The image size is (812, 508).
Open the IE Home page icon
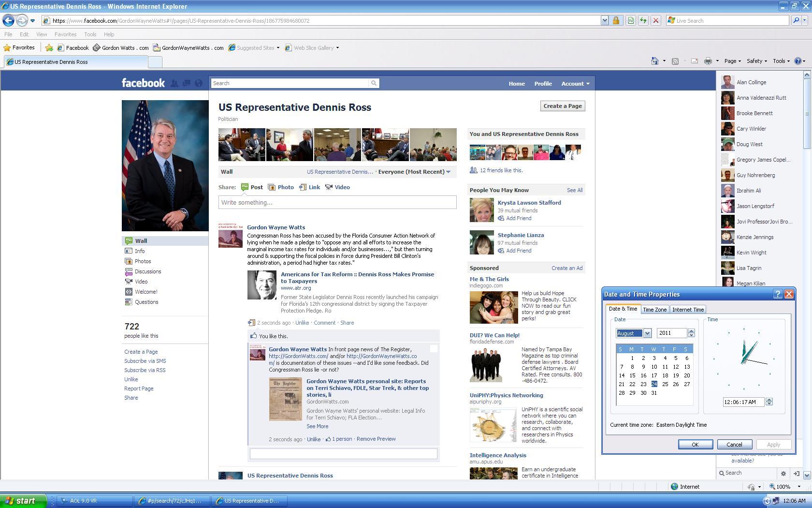click(x=654, y=61)
